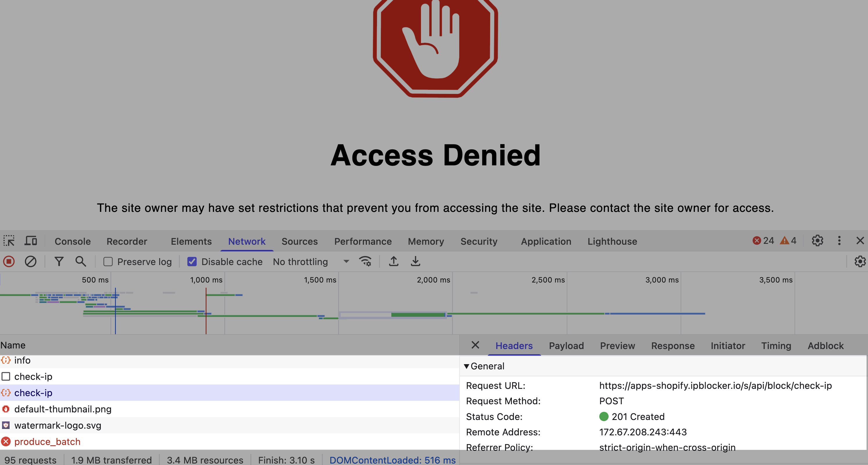Open the network filter icon
Screen dimensions: 868x465
pyautogui.click(x=59, y=261)
